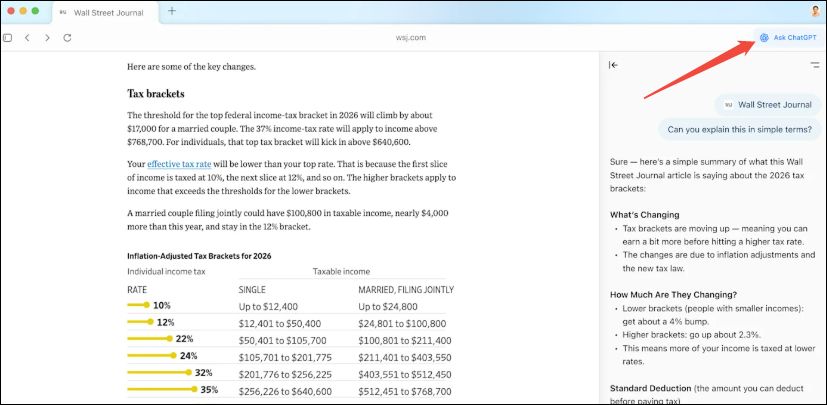Screen dimensions: 827x405
Task: Open the effective tax rate link
Action: pyautogui.click(x=178, y=163)
